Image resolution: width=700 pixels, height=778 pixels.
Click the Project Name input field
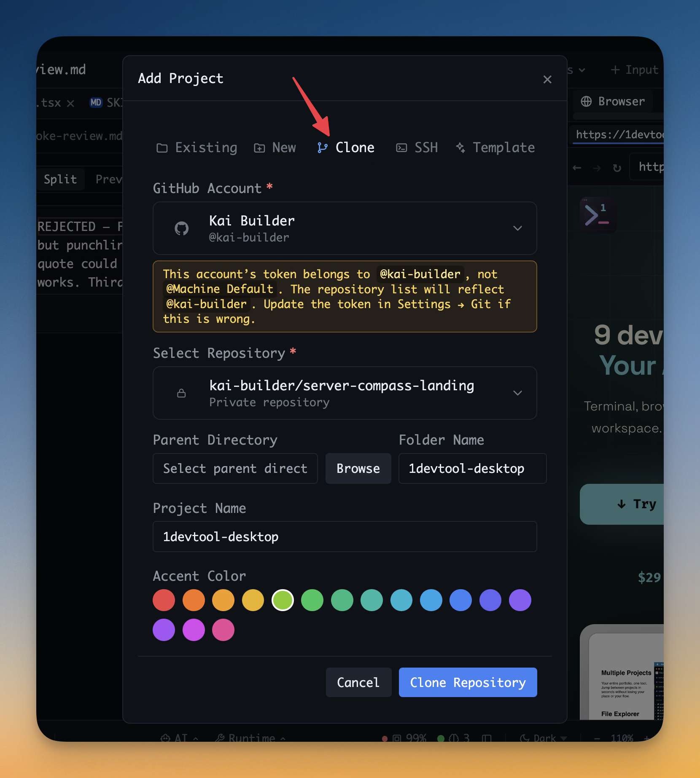coord(345,537)
